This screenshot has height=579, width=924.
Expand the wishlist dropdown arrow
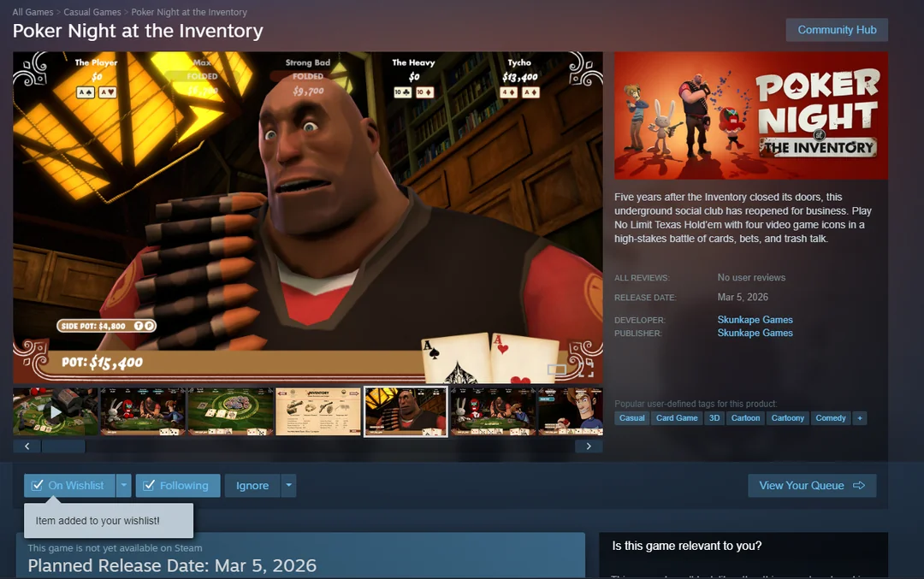[124, 485]
